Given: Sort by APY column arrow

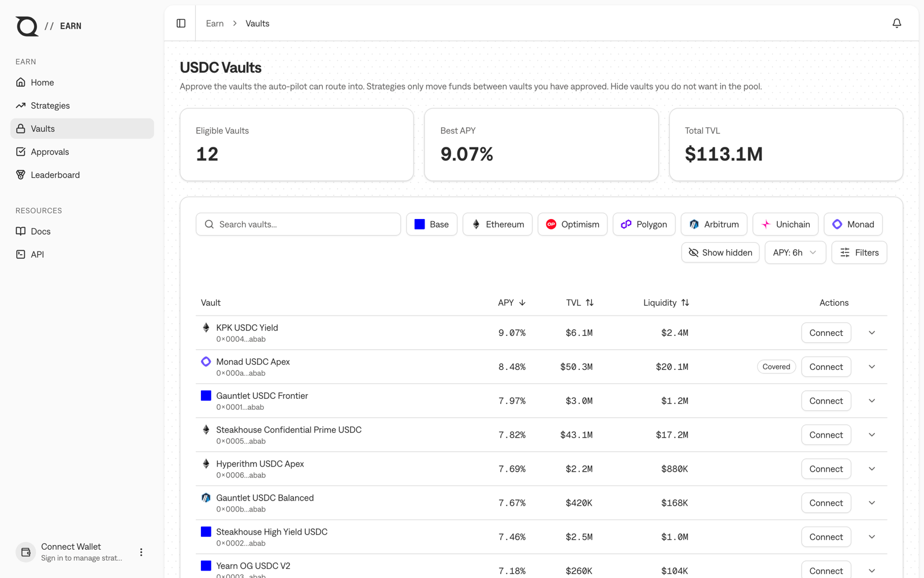Looking at the screenshot, I should [x=522, y=303].
